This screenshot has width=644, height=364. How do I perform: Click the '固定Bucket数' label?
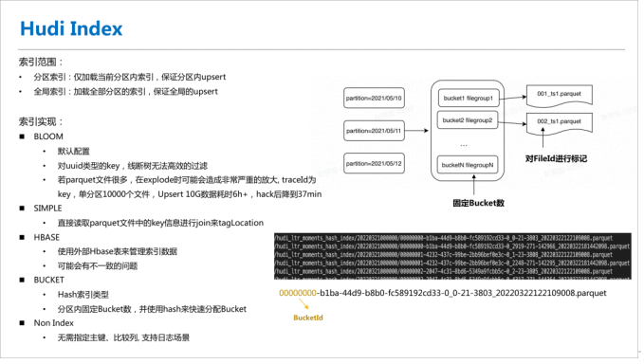tap(478, 203)
